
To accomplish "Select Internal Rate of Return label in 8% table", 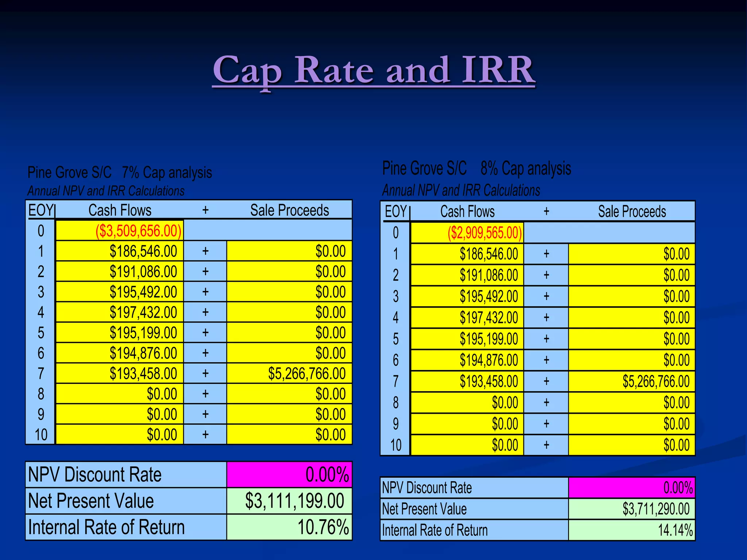I will 435,530.
